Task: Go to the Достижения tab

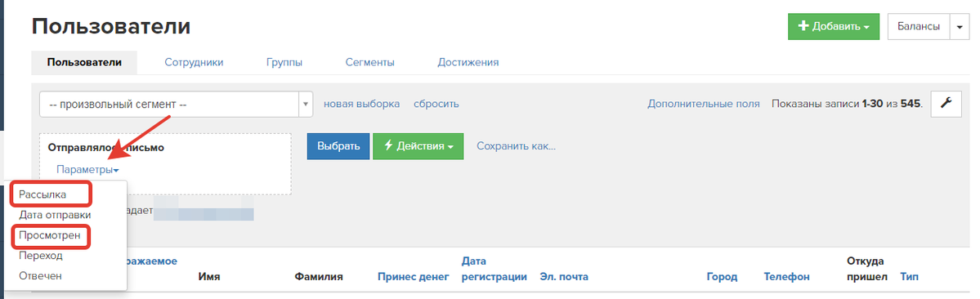Action: 468,62
